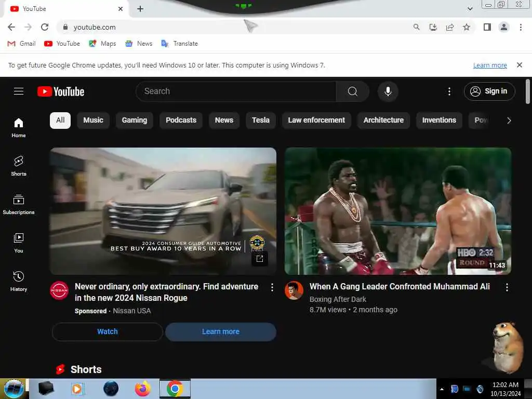Image resolution: width=532 pixels, height=399 pixels.
Task: Open Chrome side panel
Action: coord(487,27)
